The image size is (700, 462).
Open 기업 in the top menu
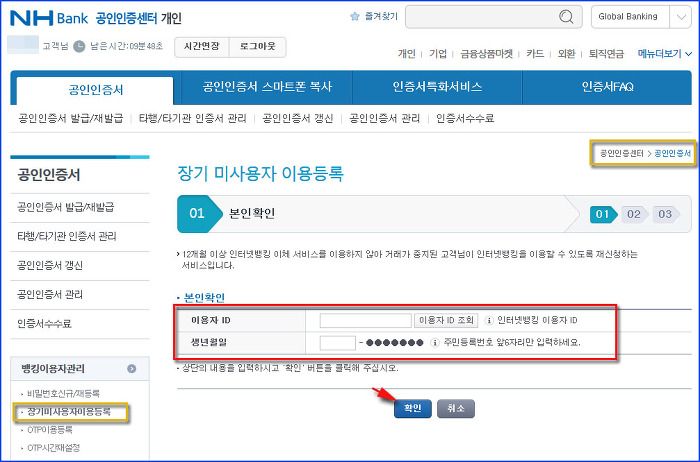438,54
